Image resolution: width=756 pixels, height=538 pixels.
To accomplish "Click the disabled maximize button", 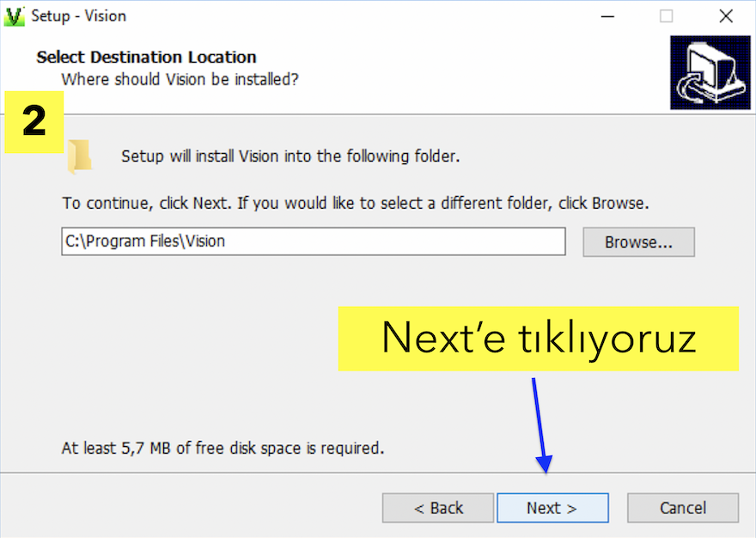I will (667, 16).
